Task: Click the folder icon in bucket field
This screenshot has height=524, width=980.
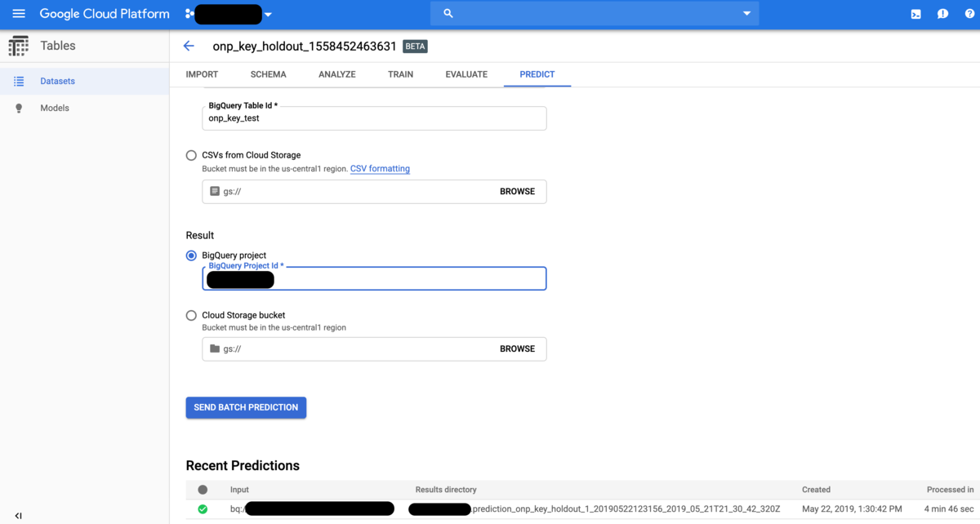Action: (x=215, y=349)
